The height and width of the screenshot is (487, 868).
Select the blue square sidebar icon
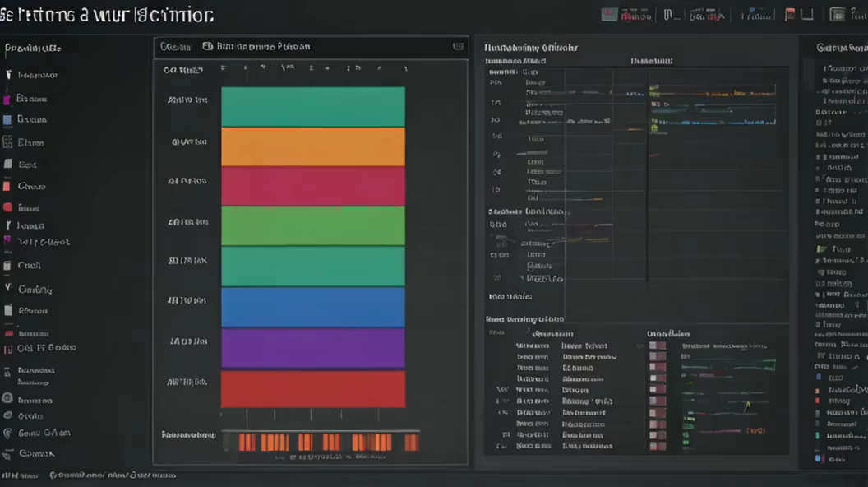click(7, 120)
